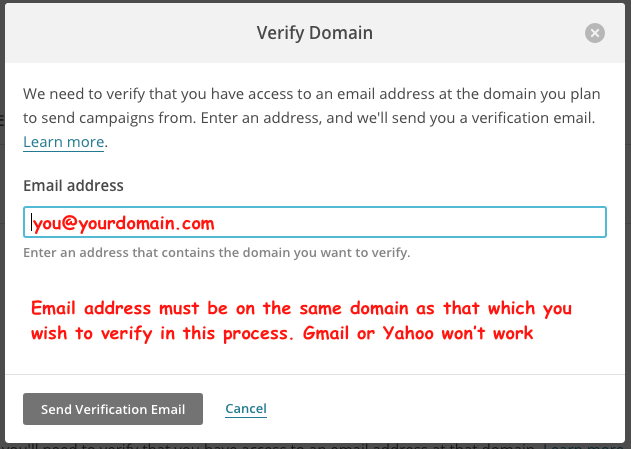Open the Learn more link in dialog
Image resolution: width=631 pixels, height=449 pixels.
point(64,142)
